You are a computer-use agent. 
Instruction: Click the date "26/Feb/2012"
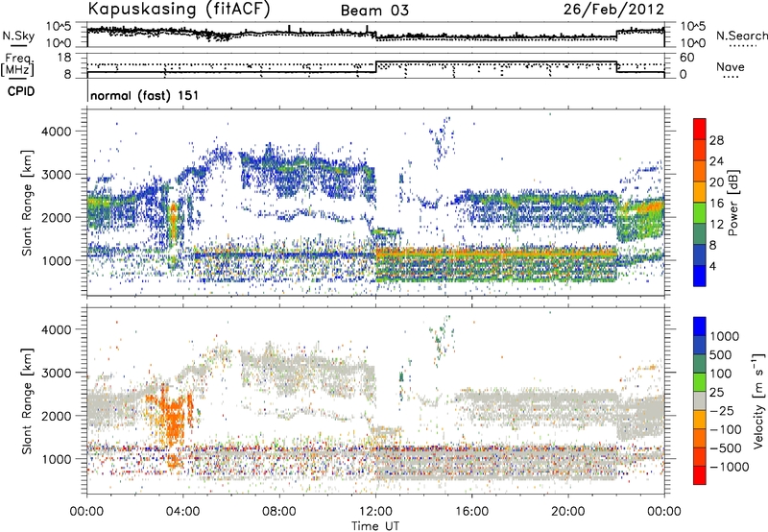pos(613,9)
